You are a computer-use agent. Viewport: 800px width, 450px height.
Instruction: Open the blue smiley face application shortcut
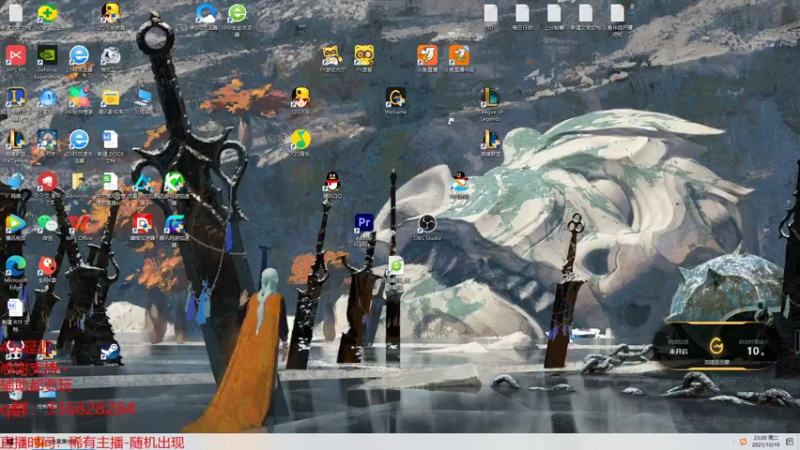47,97
